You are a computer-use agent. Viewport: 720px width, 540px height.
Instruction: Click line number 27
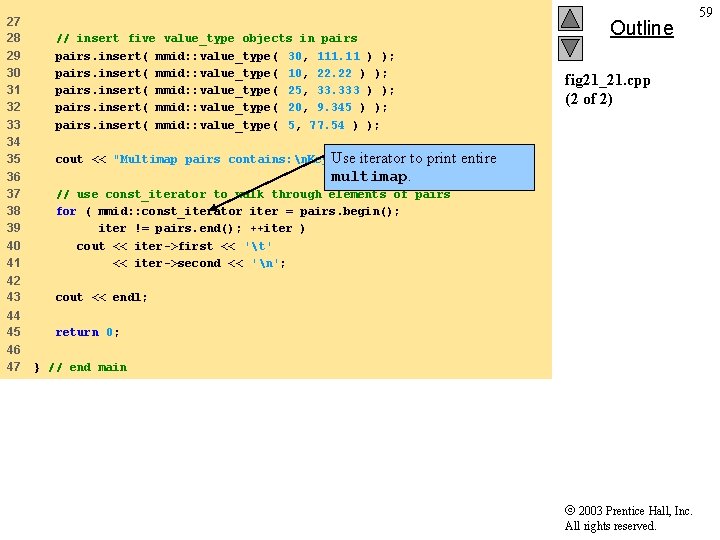click(13, 22)
